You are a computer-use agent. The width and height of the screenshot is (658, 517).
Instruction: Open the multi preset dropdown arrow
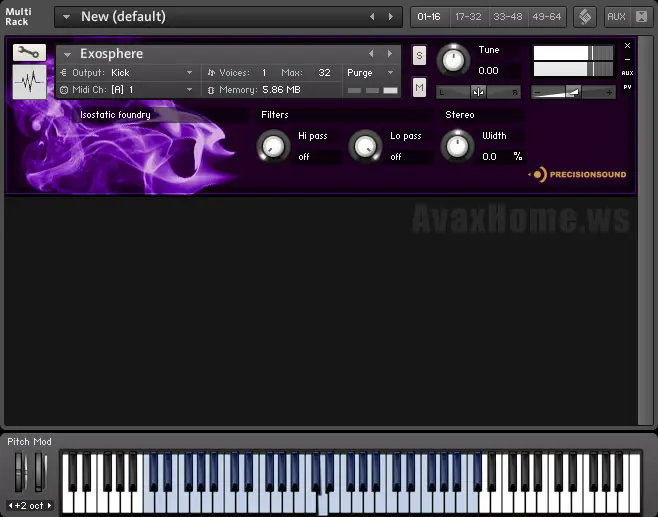66,17
